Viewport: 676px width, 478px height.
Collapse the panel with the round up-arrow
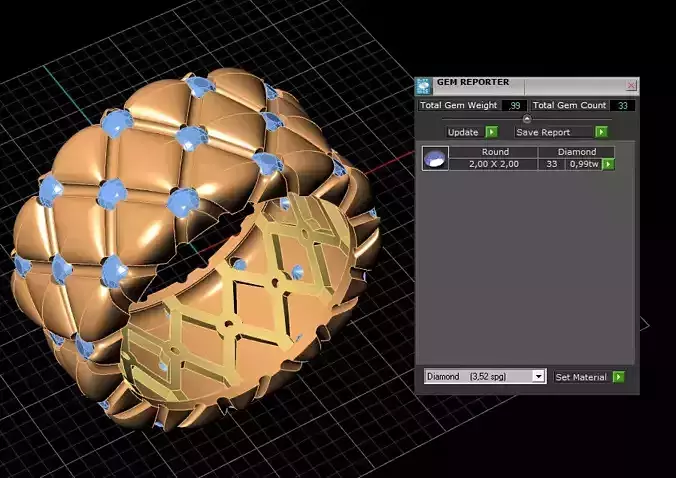pos(527,119)
